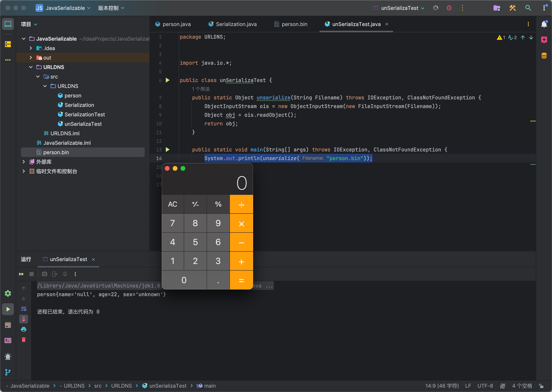Open the Structure tool window icon
Screen dimensions: 552x392
[x=8, y=44]
